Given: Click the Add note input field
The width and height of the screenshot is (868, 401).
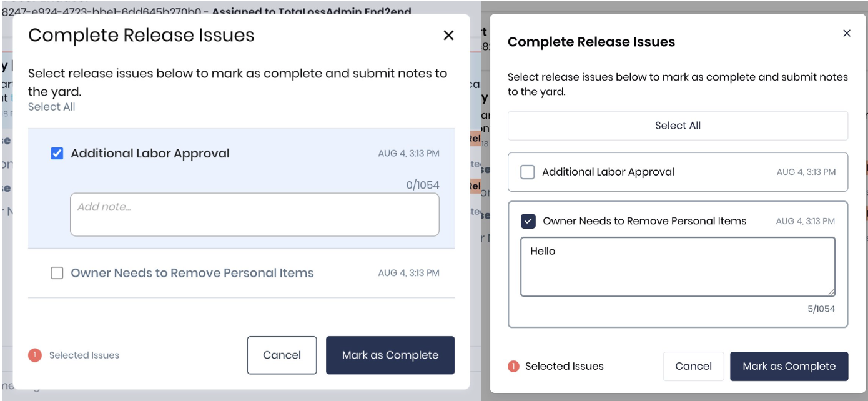Looking at the screenshot, I should pyautogui.click(x=254, y=215).
